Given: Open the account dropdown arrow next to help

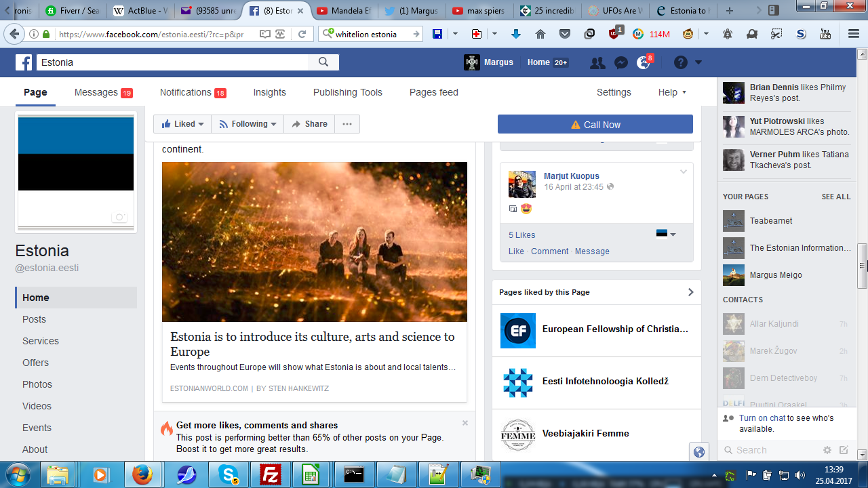Looking at the screenshot, I should [698, 62].
